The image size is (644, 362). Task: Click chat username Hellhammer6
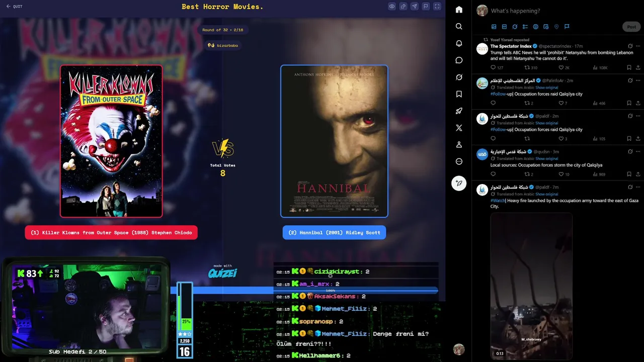pyautogui.click(x=319, y=355)
